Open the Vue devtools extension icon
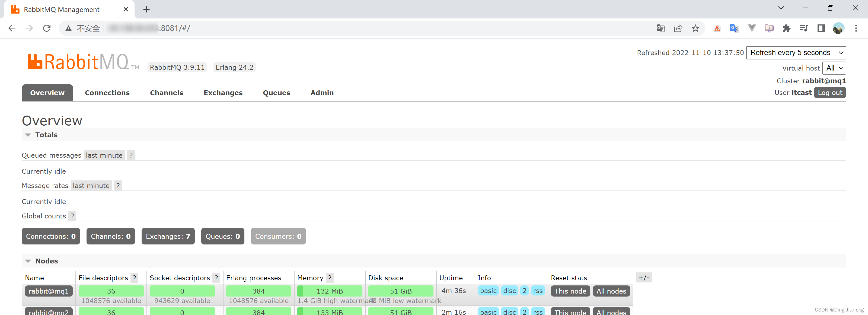868x315 pixels. point(752,28)
